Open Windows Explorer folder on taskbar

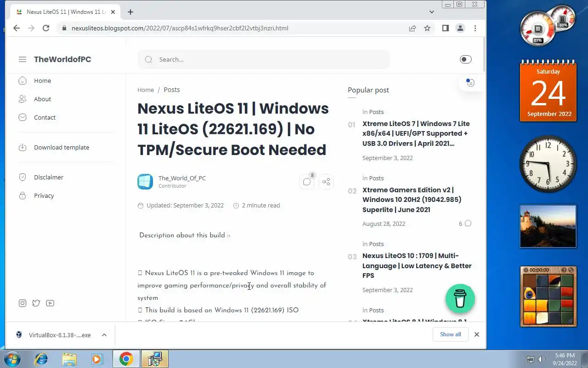pyautogui.click(x=69, y=359)
